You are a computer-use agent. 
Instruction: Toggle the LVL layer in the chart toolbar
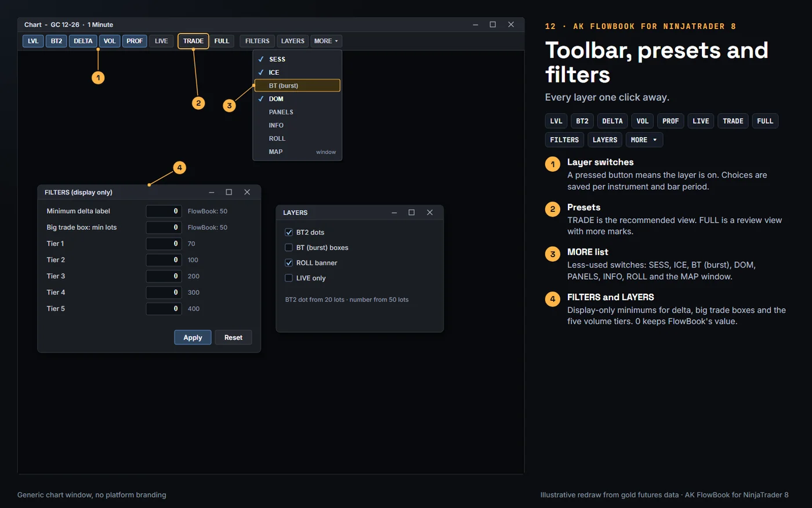tap(33, 41)
